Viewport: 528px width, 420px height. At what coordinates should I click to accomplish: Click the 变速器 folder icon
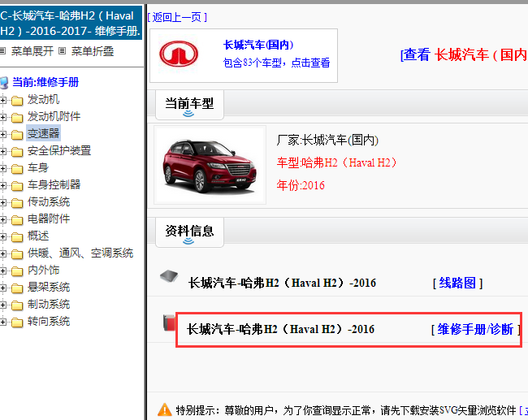click(17, 135)
